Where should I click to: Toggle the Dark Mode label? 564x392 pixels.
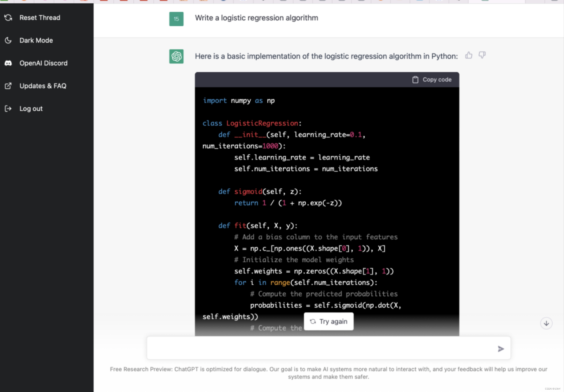[36, 40]
